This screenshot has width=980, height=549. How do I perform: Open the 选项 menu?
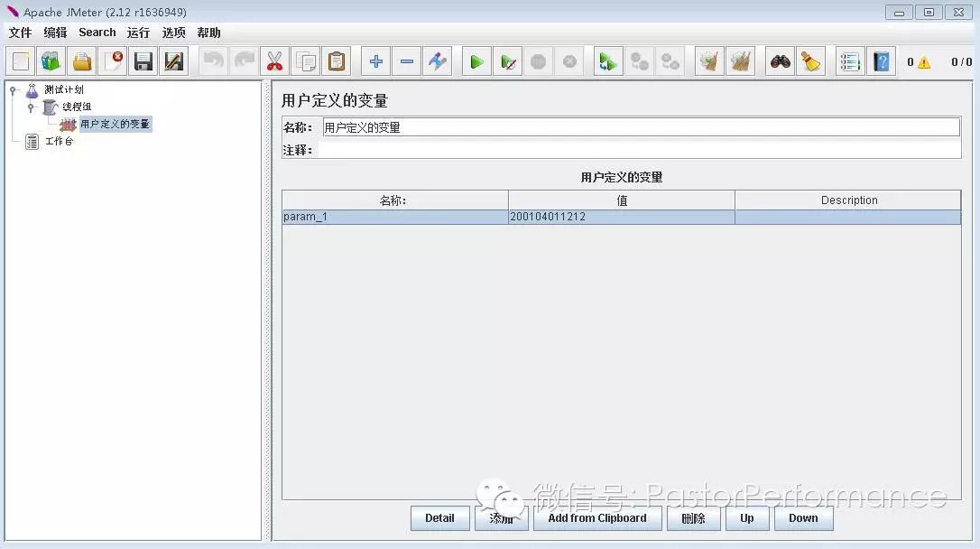coord(174,33)
